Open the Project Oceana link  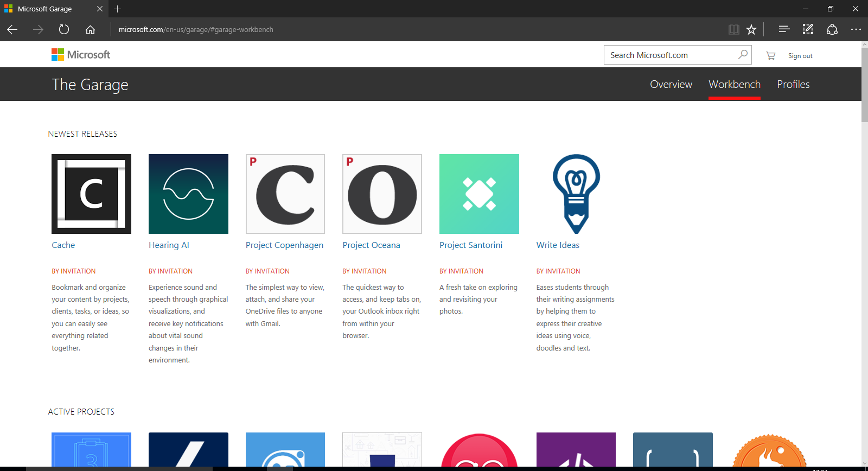pyautogui.click(x=371, y=245)
